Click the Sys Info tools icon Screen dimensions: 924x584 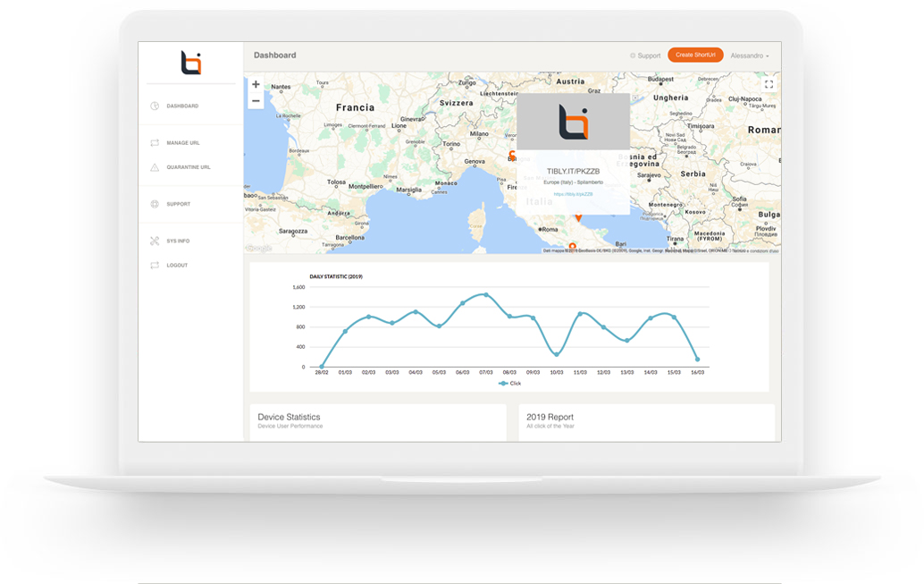click(x=155, y=241)
